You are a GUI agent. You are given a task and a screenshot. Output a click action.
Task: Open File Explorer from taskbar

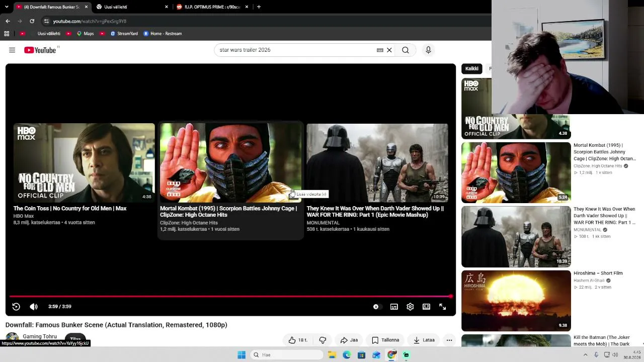(332, 355)
